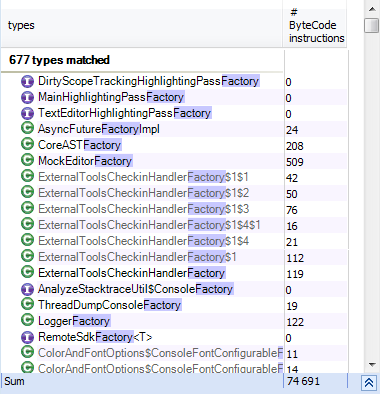Select ExternalToolsCheckinHandlerFactory$1$3 type

[144, 209]
